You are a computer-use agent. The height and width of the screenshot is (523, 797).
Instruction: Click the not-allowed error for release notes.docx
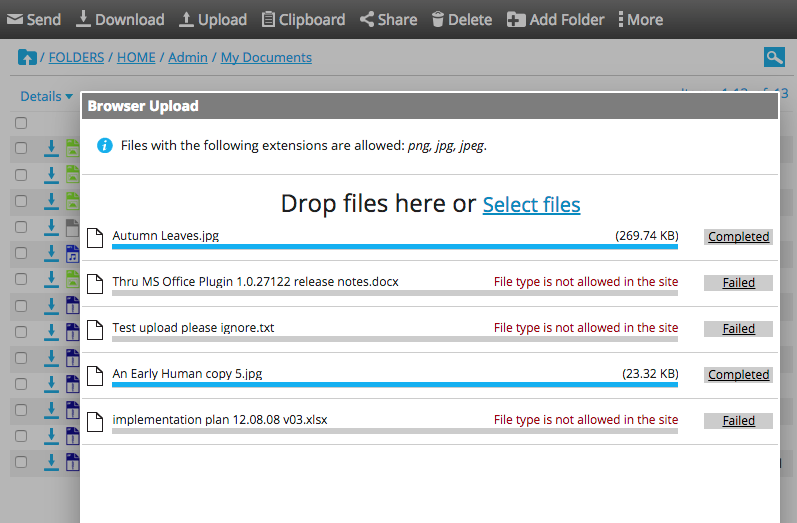pyautogui.click(x=586, y=282)
